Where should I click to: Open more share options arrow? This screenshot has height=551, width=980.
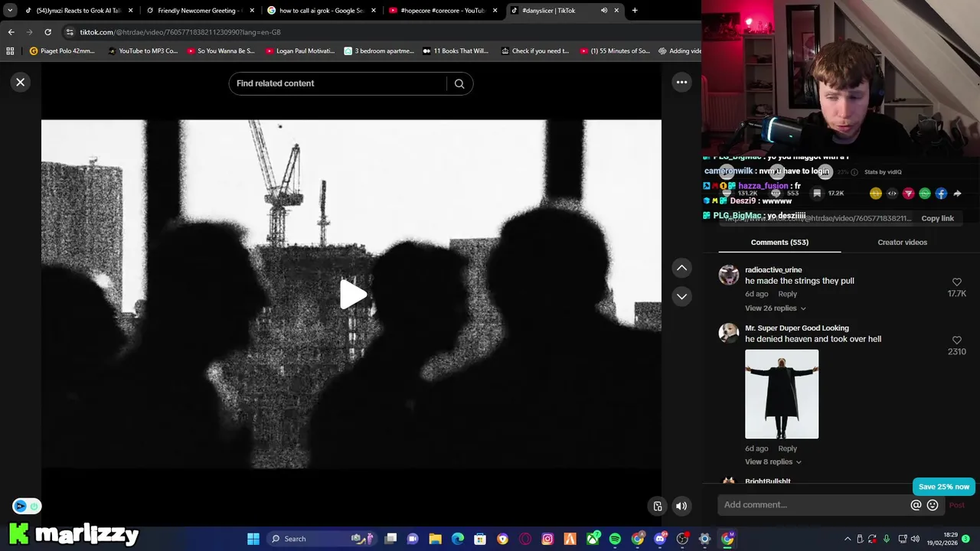tap(957, 194)
